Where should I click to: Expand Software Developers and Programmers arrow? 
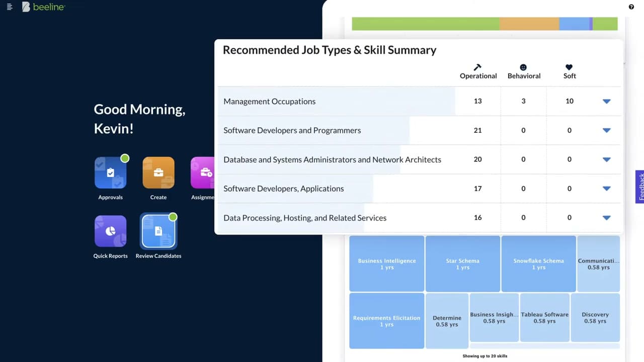[606, 130]
